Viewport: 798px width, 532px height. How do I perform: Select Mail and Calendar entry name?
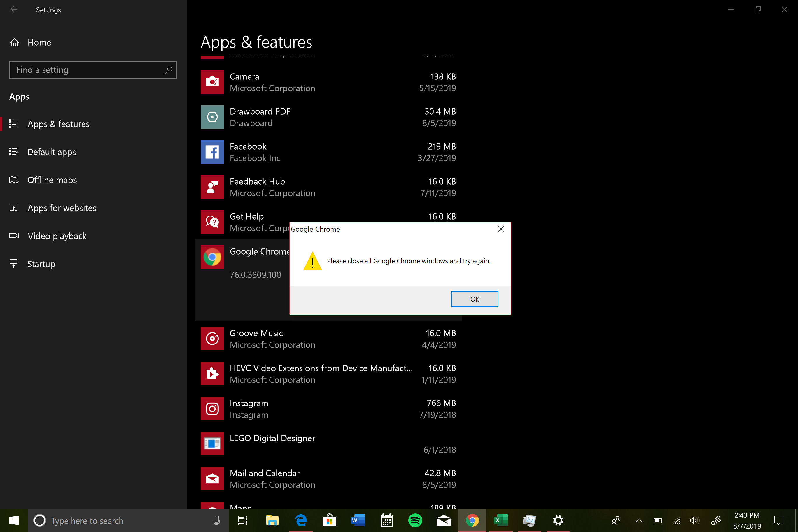pyautogui.click(x=265, y=473)
